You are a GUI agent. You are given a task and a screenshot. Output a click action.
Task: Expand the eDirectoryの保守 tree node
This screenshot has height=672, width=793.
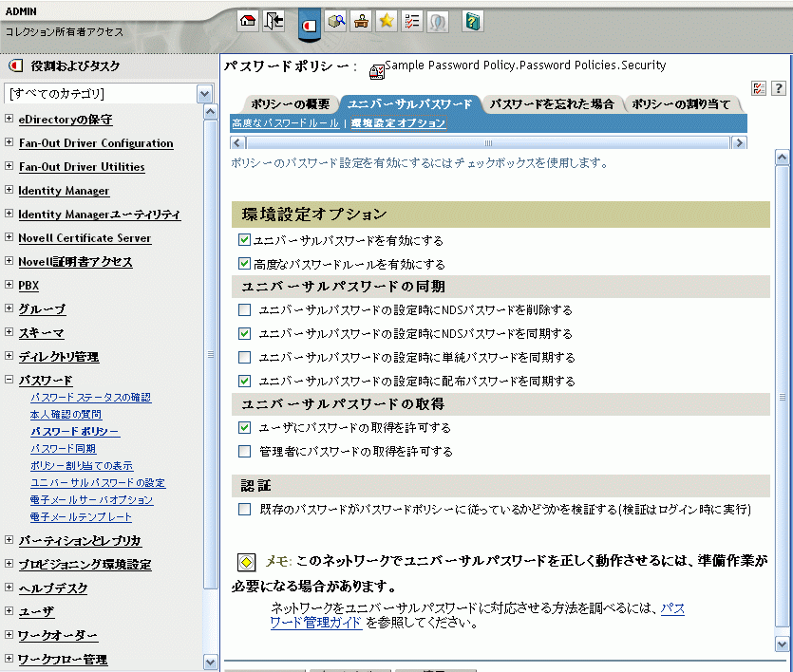[x=9, y=120]
